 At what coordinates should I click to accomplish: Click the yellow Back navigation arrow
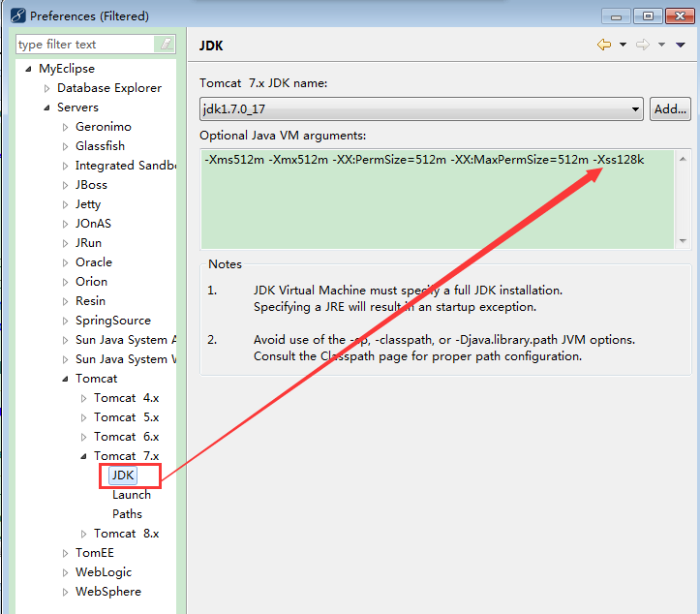pyautogui.click(x=604, y=45)
